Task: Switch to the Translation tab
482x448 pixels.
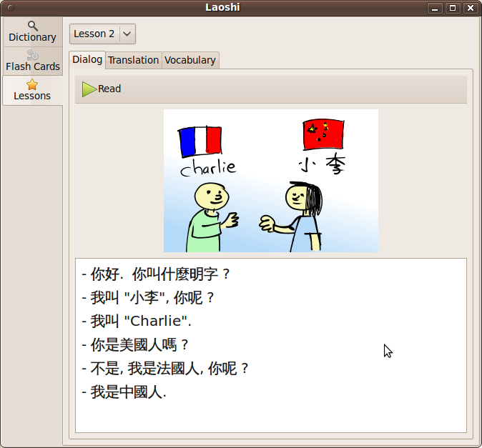Action: tap(134, 60)
